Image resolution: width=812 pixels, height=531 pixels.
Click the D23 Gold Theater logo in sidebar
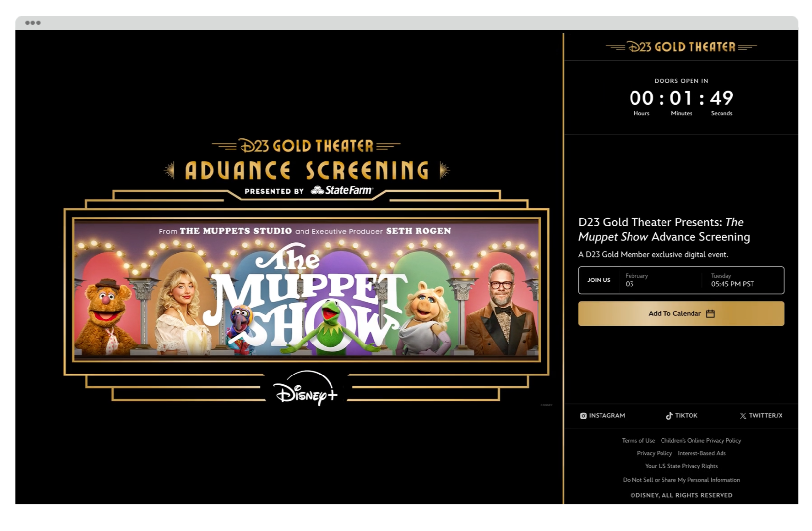pyautogui.click(x=681, y=47)
